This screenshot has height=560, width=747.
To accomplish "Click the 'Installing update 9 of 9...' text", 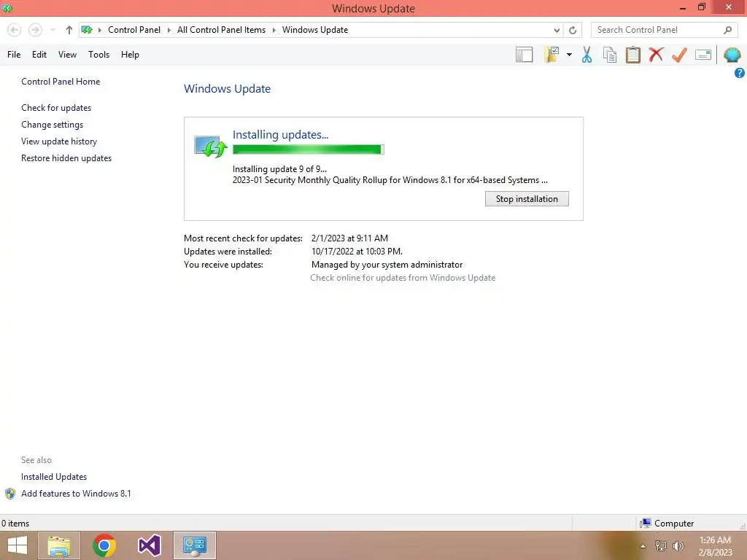I will tap(279, 169).
